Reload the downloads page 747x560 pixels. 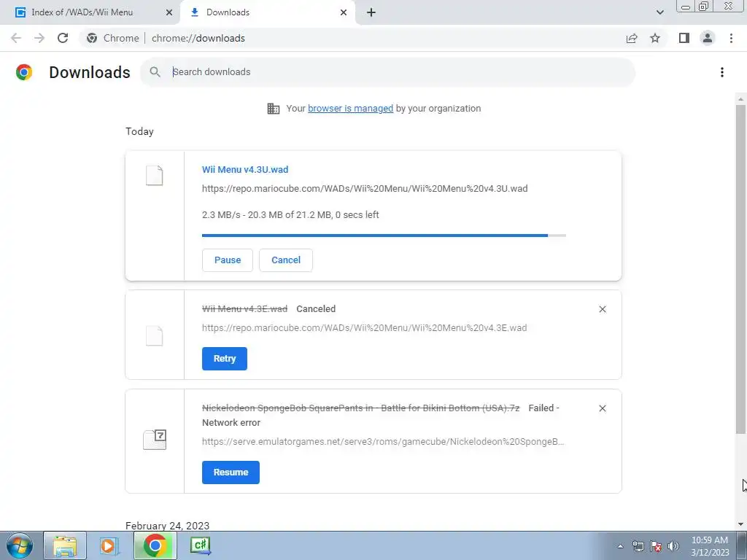(x=63, y=38)
